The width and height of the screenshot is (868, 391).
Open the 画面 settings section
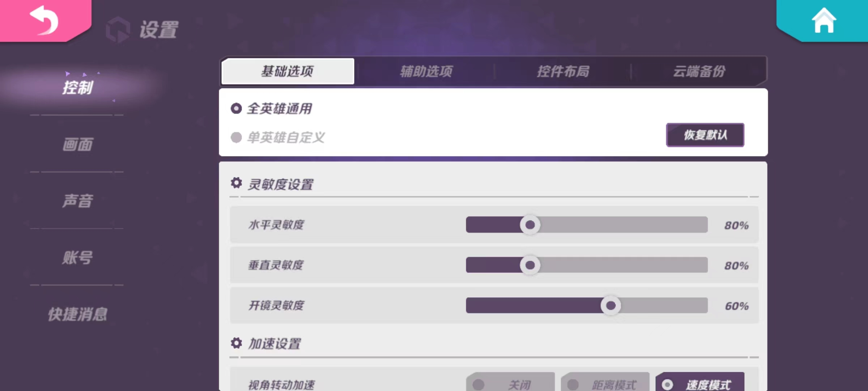(77, 144)
